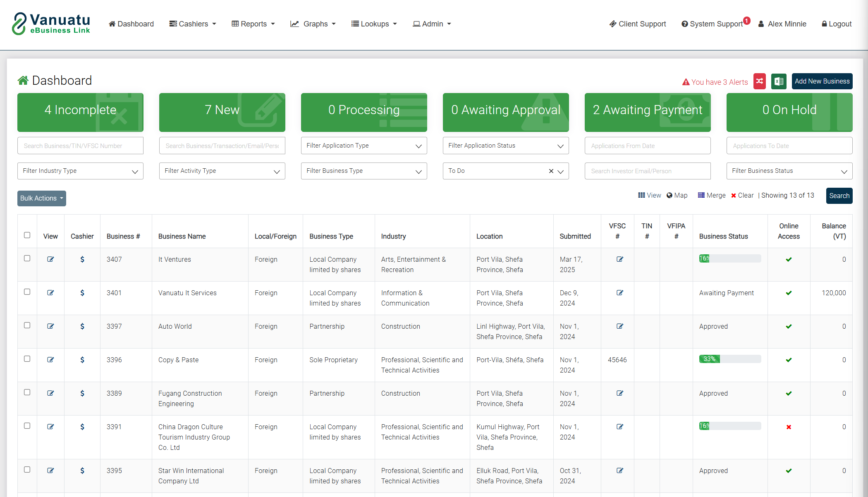
Task: Click the Add New Business button
Action: 822,81
